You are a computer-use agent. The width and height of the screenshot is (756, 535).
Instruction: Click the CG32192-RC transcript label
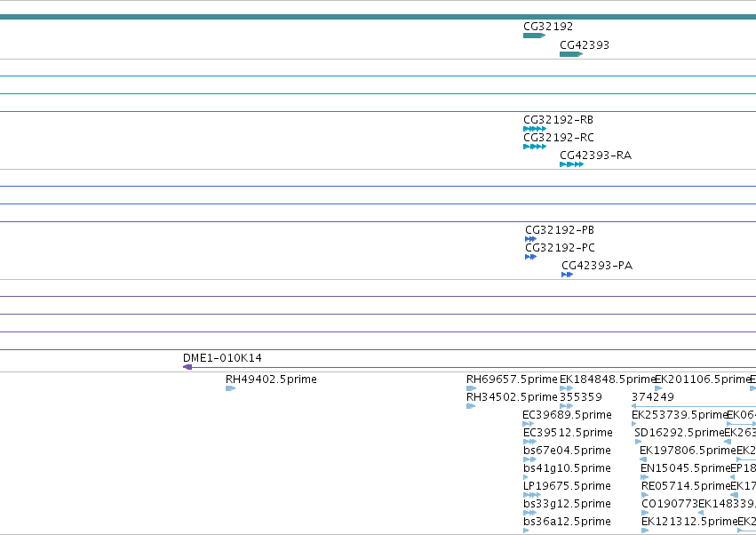[x=558, y=138]
